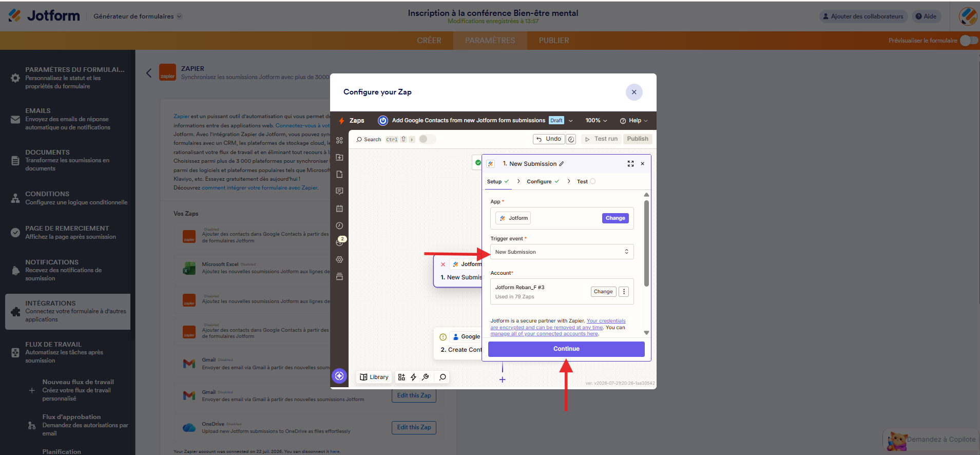Viewport: 980px width, 455px height.
Task: Click the lightning bolt icon in bottom toolbar
Action: click(x=413, y=377)
